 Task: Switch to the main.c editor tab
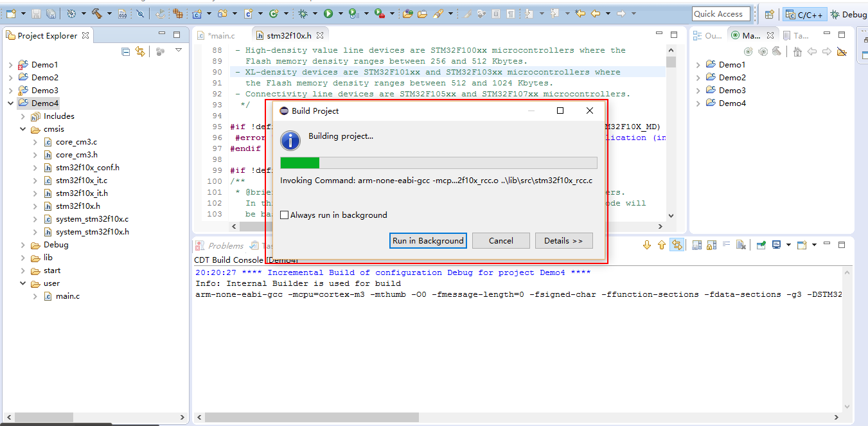pos(216,35)
